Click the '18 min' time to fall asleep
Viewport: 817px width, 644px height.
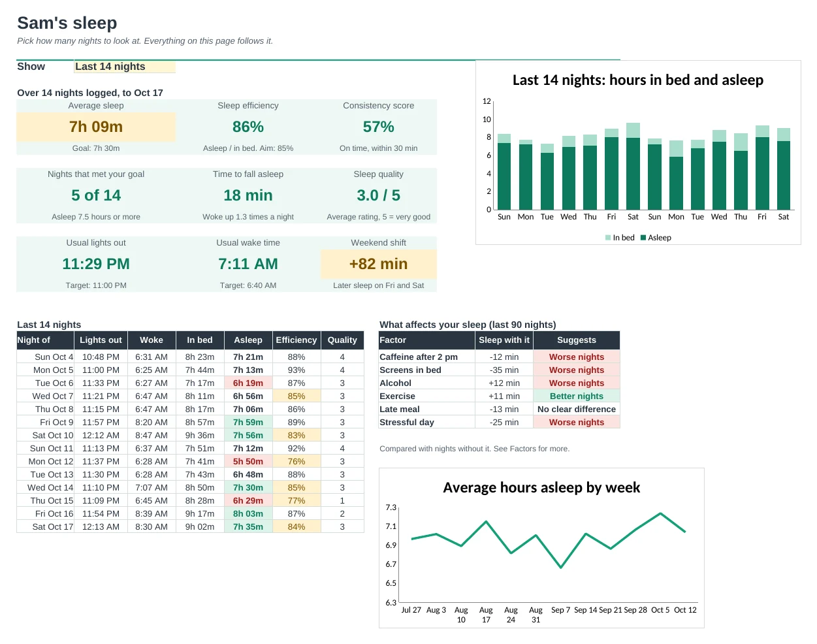coord(248,195)
